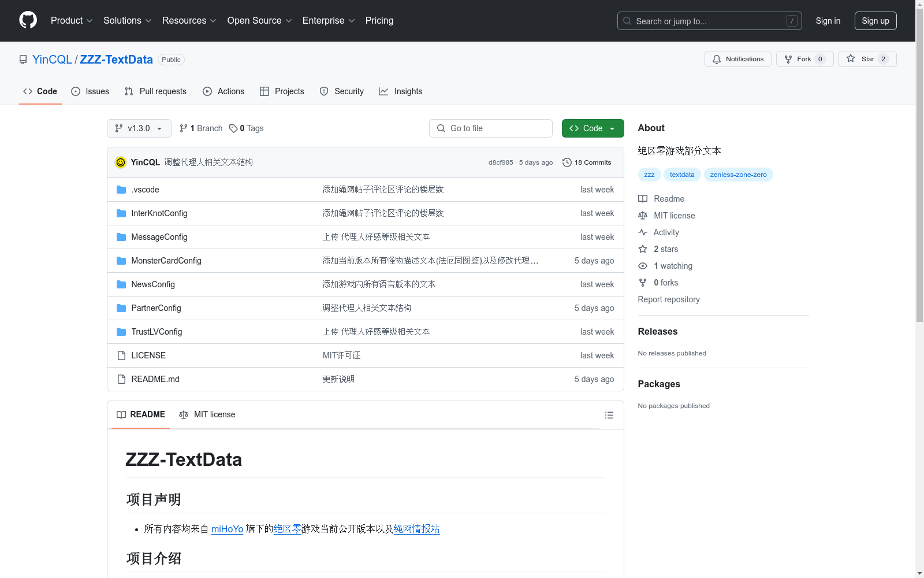The image size is (924, 578).
Task: Select the MIT license tab in README panel
Action: pyautogui.click(x=207, y=415)
